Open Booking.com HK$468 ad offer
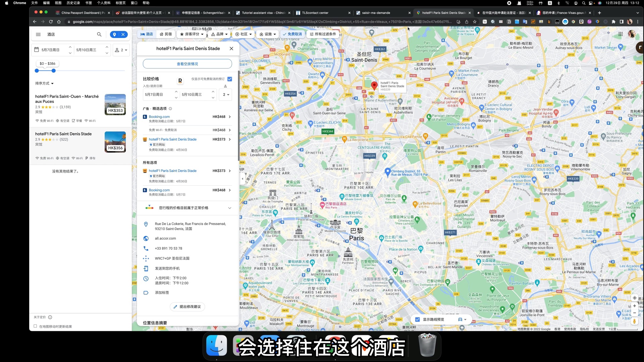The width and height of the screenshot is (644, 362). 187,119
